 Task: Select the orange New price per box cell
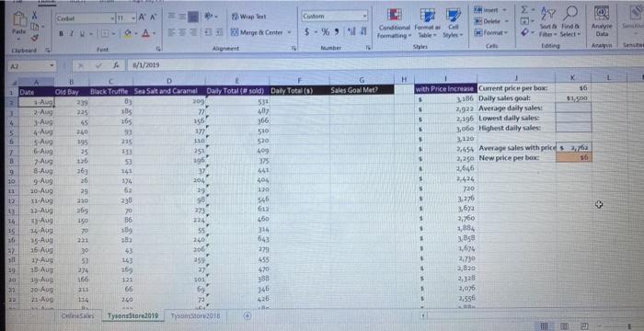[573, 158]
